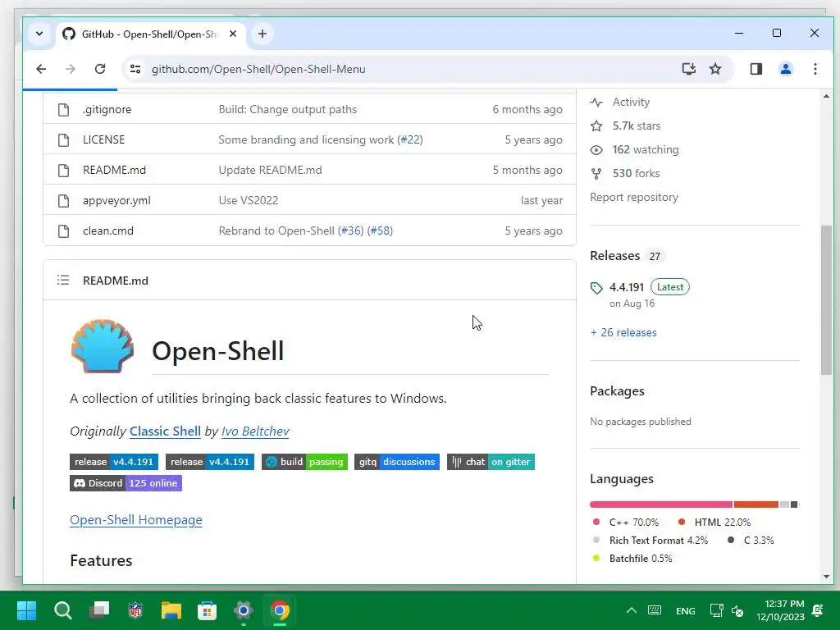Open the Chrome profile avatar
Viewport: 840px width, 630px height.
coord(785,69)
